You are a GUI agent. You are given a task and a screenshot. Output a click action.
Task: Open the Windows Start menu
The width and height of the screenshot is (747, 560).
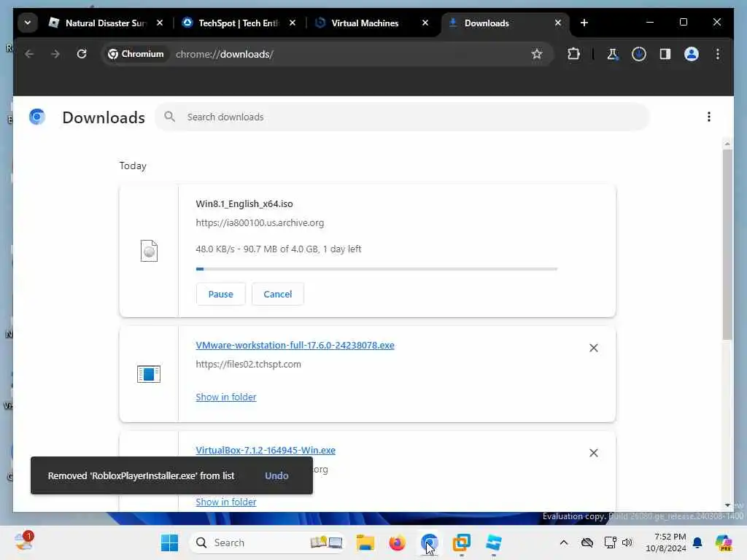click(169, 542)
